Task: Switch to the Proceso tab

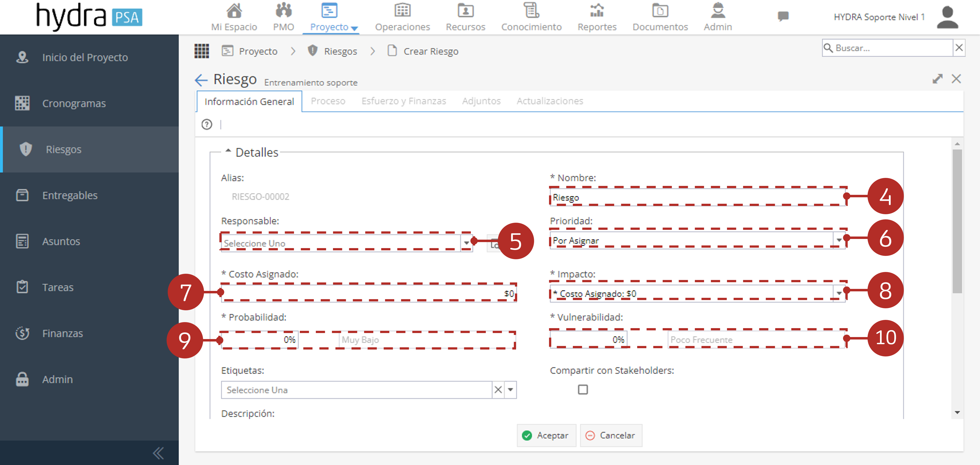Action: coord(328,101)
